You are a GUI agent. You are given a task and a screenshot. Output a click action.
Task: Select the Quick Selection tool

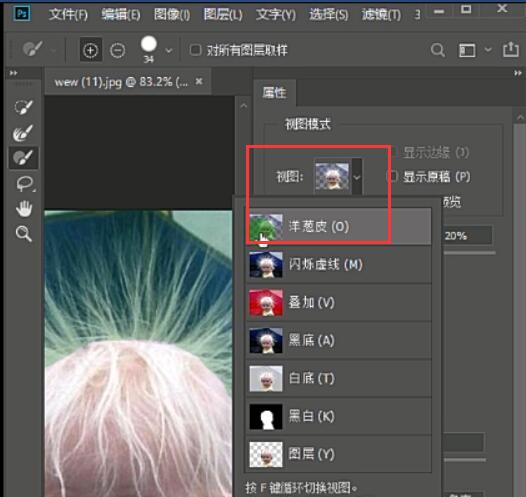[23, 107]
